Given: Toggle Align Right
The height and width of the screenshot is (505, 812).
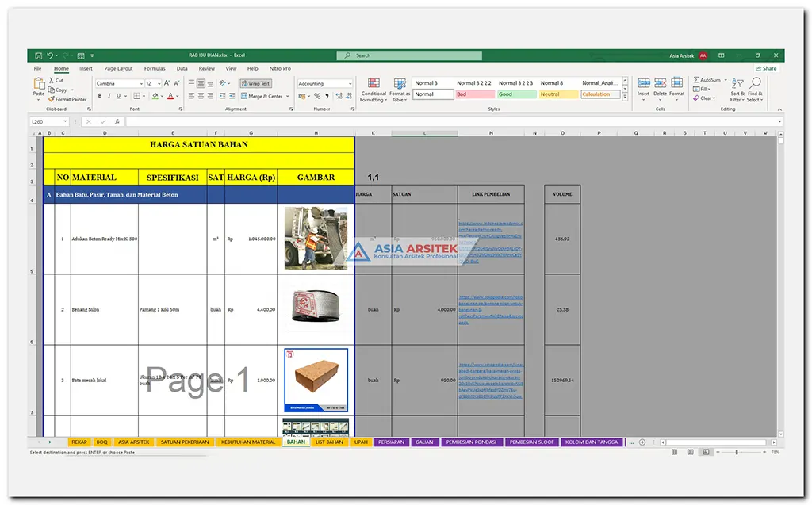Looking at the screenshot, I should [x=210, y=97].
